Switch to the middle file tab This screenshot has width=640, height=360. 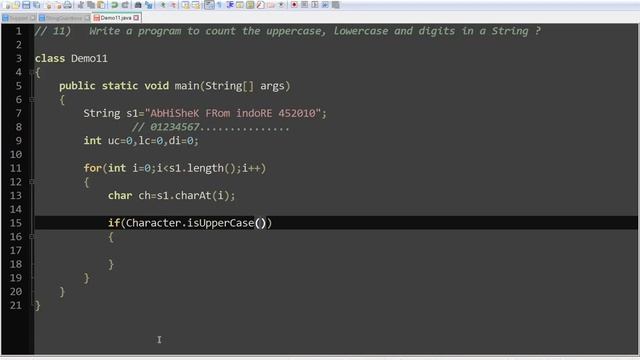click(64, 18)
